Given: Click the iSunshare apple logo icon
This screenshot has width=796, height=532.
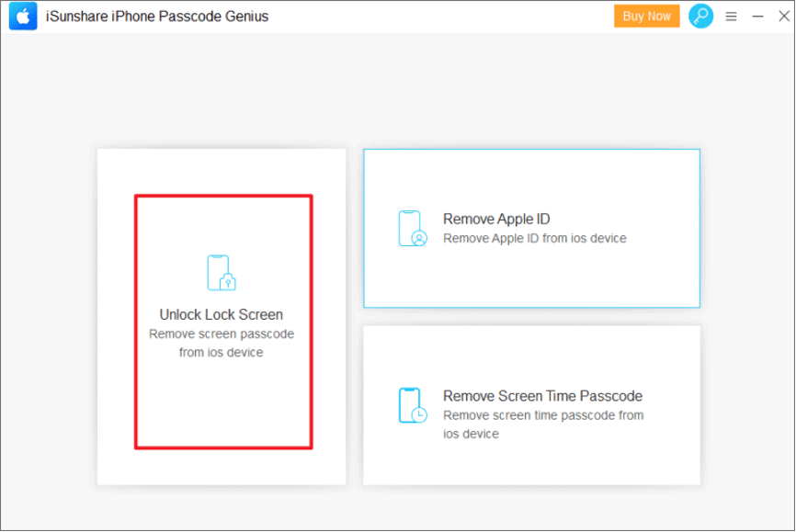Looking at the screenshot, I should 22,16.
